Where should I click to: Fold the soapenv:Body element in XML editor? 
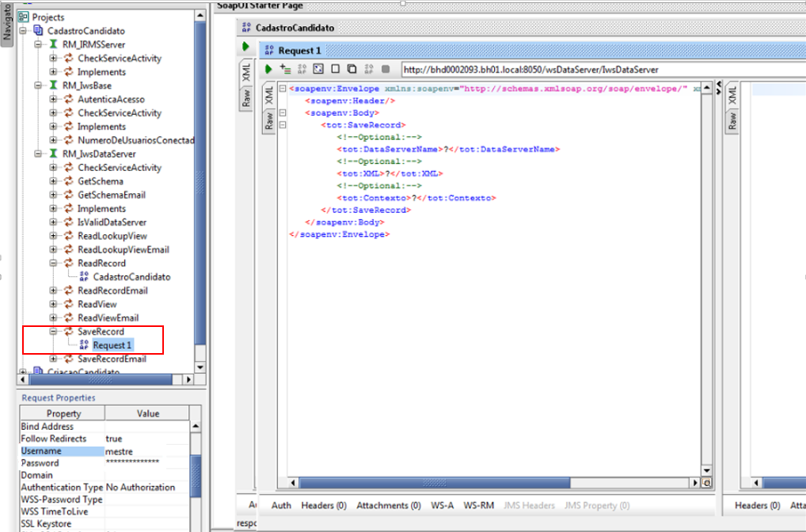pos(283,112)
